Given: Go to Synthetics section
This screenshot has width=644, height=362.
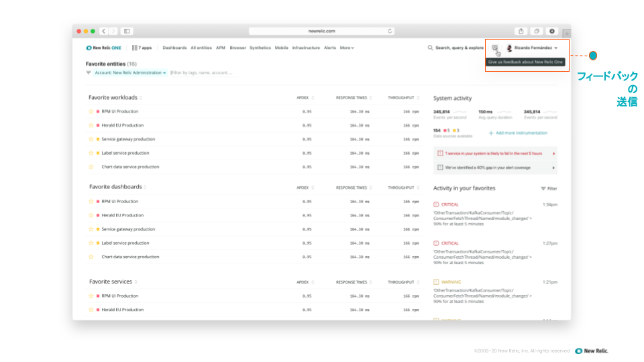Looking at the screenshot, I should [260, 48].
